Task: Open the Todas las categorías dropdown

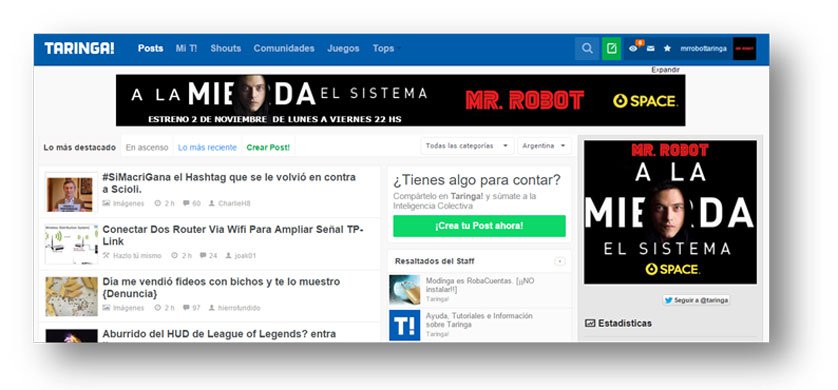Action: point(468,146)
